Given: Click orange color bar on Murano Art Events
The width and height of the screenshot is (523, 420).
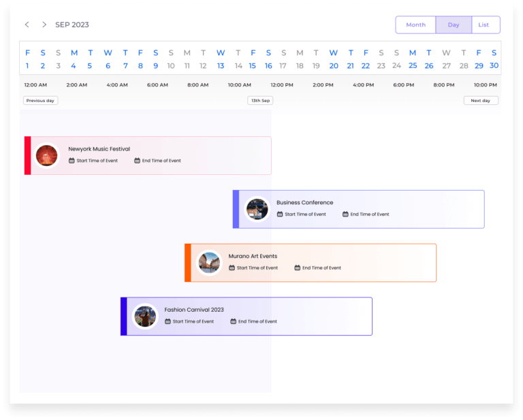Looking at the screenshot, I should [188, 263].
